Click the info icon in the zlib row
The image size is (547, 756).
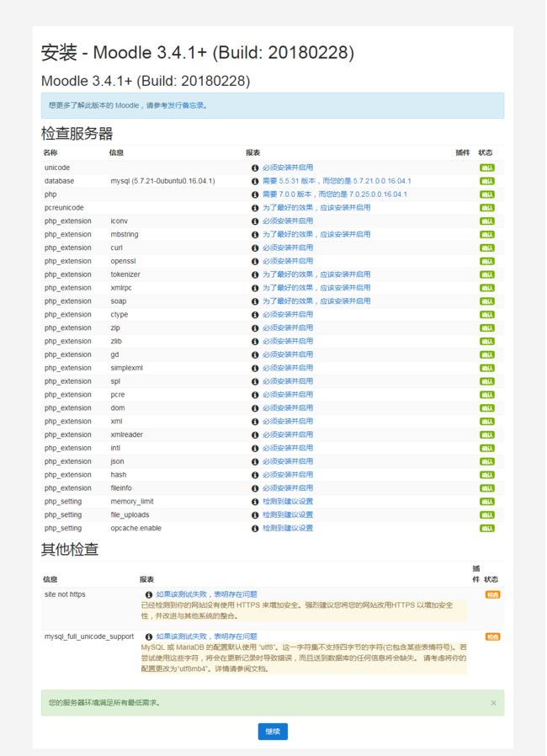coord(255,341)
